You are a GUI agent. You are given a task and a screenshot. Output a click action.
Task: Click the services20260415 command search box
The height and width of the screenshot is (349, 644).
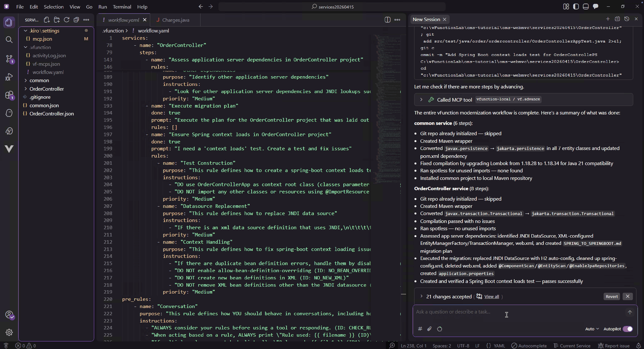pos(332,7)
